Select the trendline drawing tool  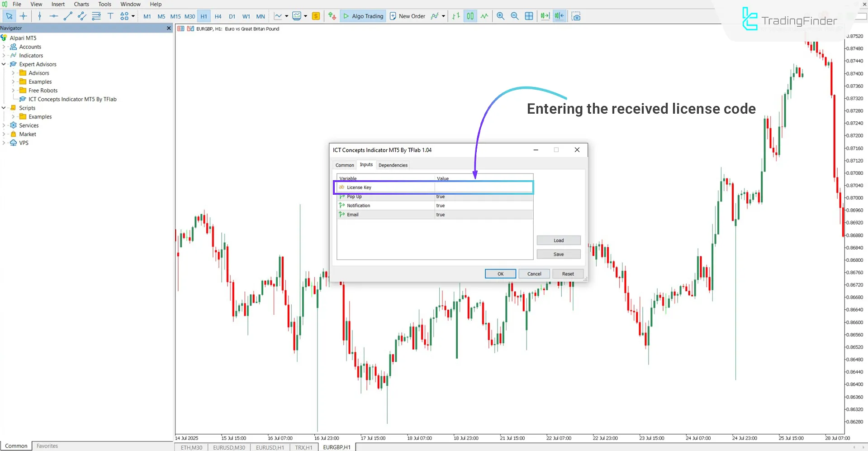click(68, 16)
